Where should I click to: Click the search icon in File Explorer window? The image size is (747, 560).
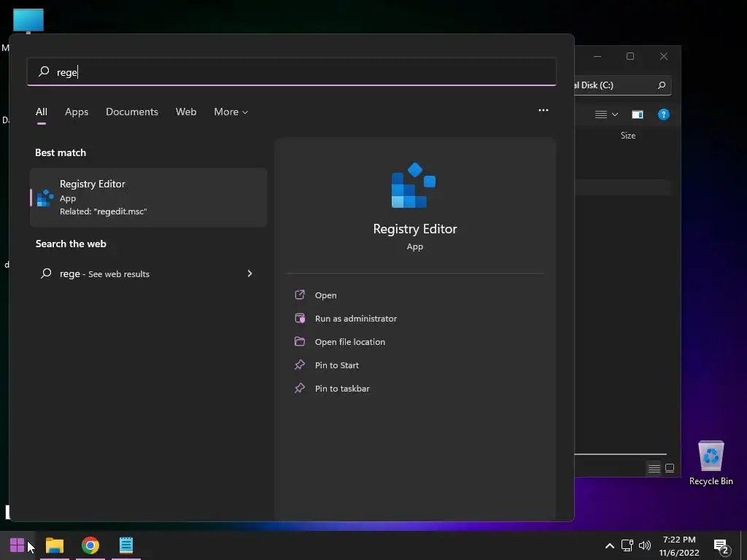click(661, 85)
